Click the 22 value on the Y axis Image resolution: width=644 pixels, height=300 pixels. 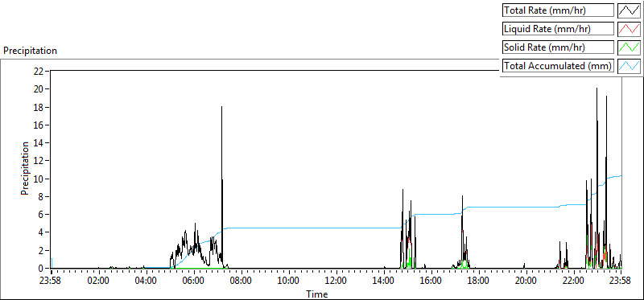[39, 71]
